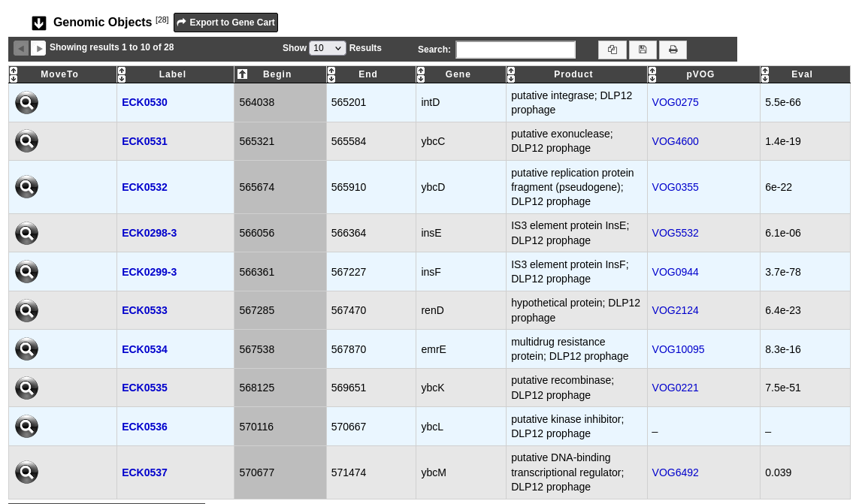Open the VOG0944 pVOG link

(675, 272)
